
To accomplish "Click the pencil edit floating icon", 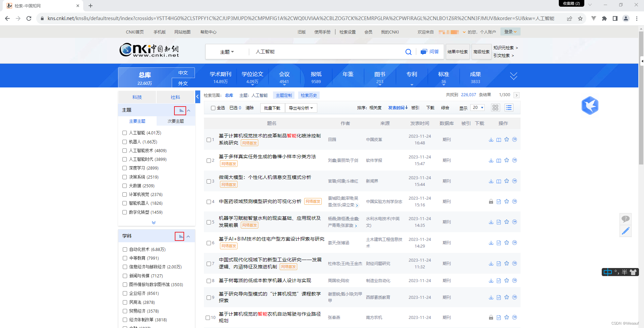I will point(626,231).
